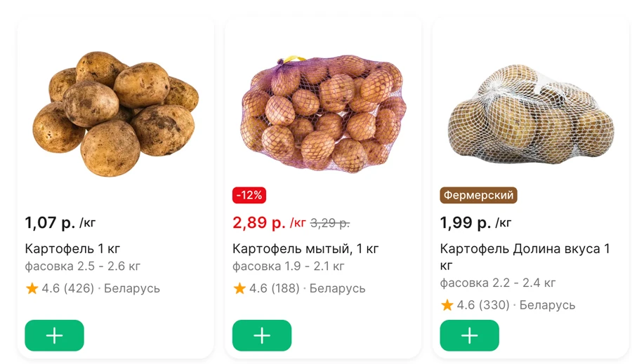Open the Картофель мытый, 1 кг title
Image resolution: width=632 pixels, height=364 pixels.
(305, 248)
